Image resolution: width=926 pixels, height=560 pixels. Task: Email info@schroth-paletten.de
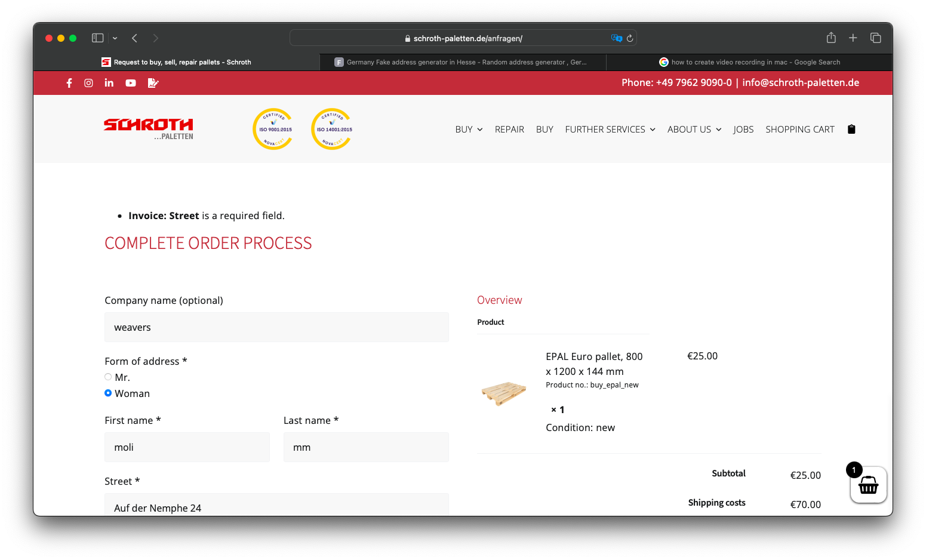801,82
